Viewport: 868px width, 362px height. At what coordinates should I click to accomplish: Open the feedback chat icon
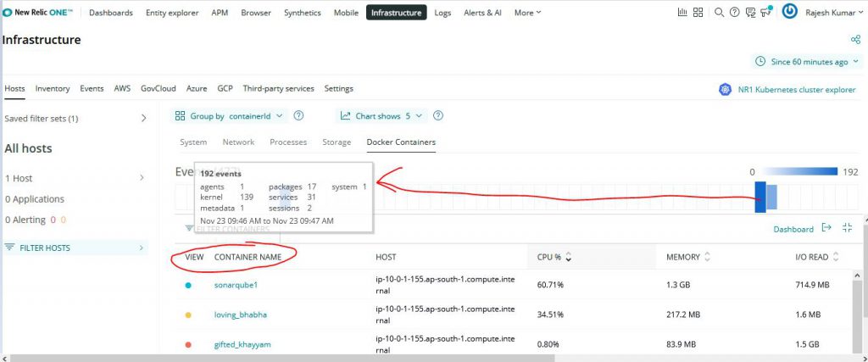(x=748, y=13)
